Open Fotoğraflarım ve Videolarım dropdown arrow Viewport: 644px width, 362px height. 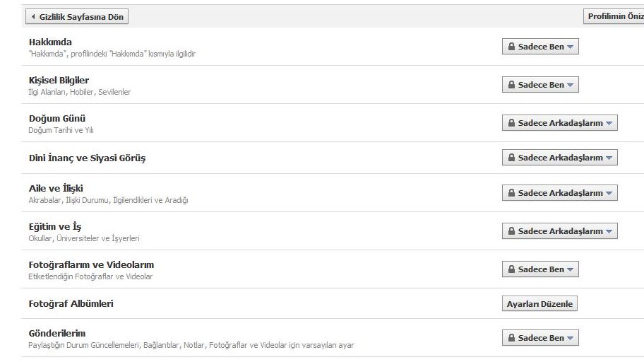[571, 270]
